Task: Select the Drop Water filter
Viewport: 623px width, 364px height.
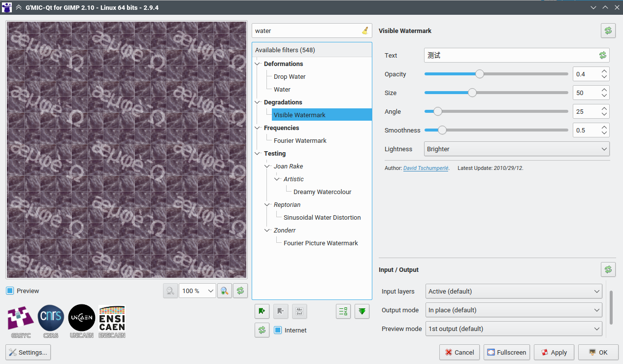Action: [x=290, y=77]
